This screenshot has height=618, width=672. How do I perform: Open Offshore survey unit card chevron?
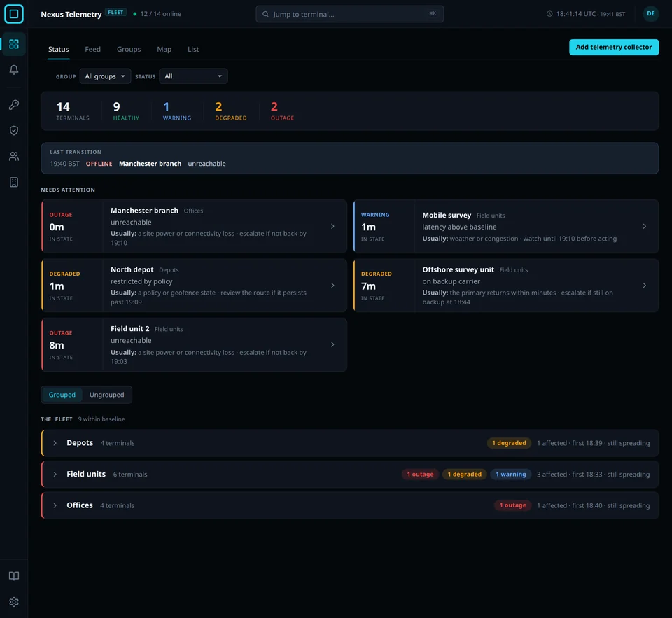click(644, 286)
